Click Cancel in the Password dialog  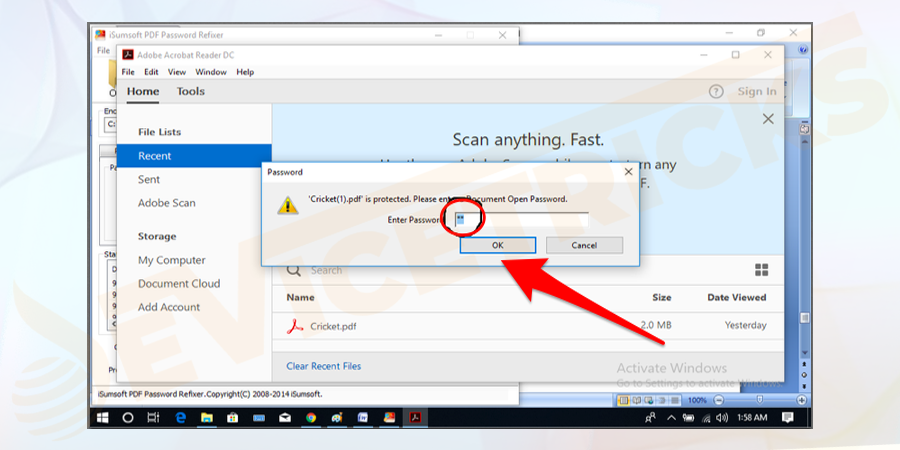(584, 245)
